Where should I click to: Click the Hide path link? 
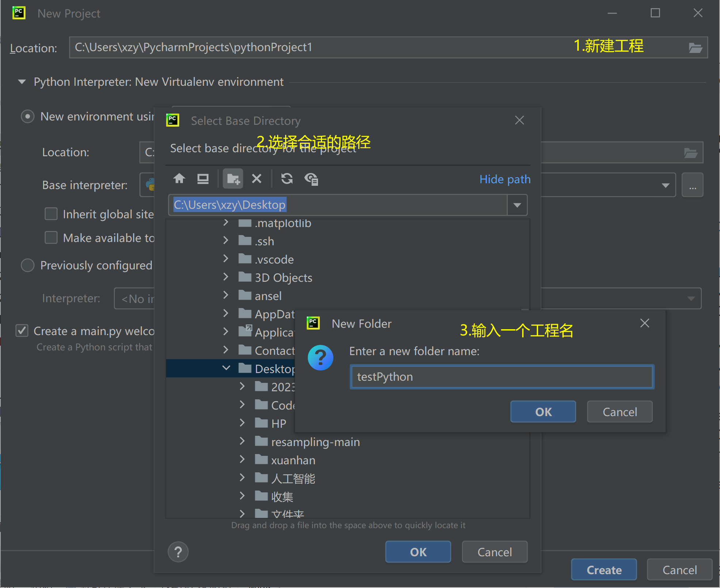pos(505,179)
